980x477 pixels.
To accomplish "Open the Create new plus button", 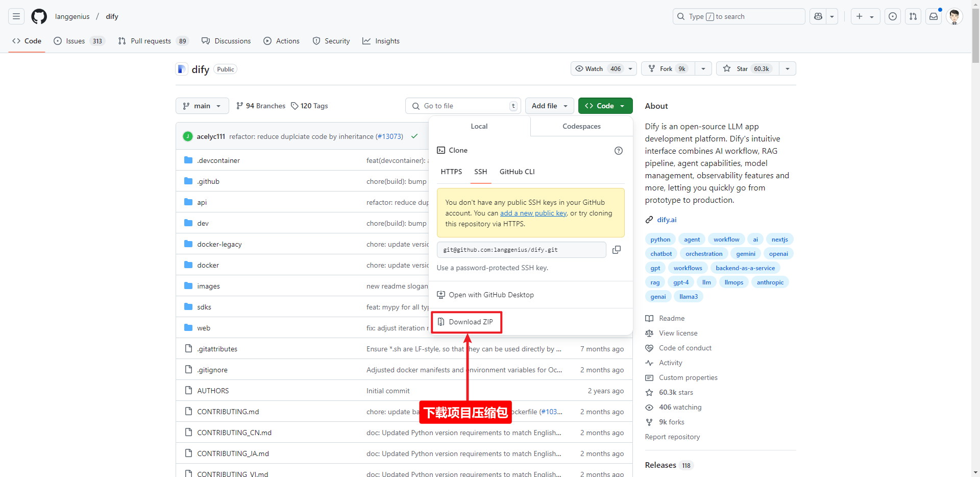I will click(x=865, y=16).
